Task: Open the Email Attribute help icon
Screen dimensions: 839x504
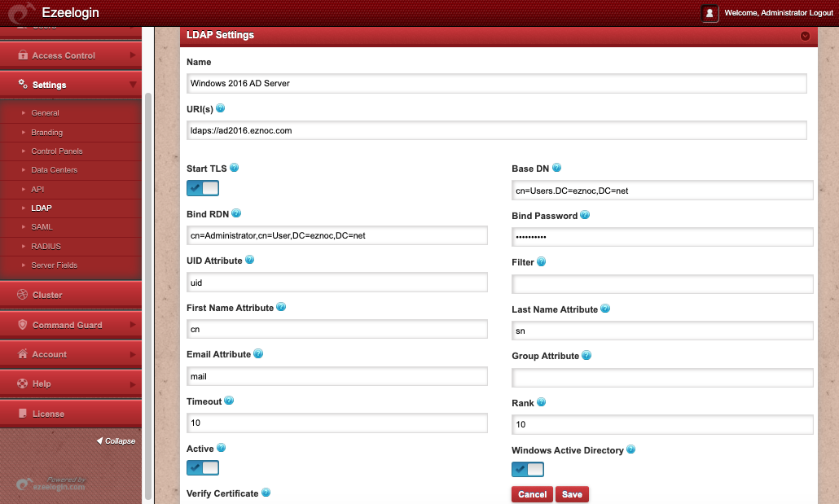Action: coord(258,353)
